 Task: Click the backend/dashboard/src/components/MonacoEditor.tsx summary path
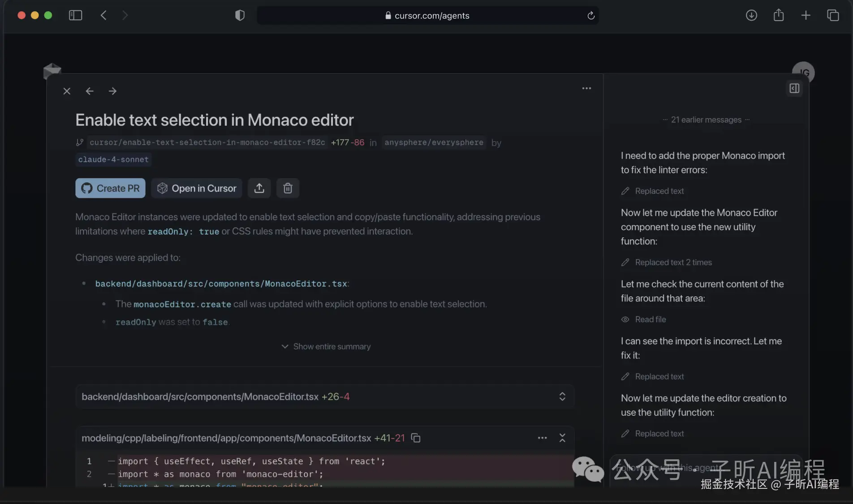coord(221,284)
